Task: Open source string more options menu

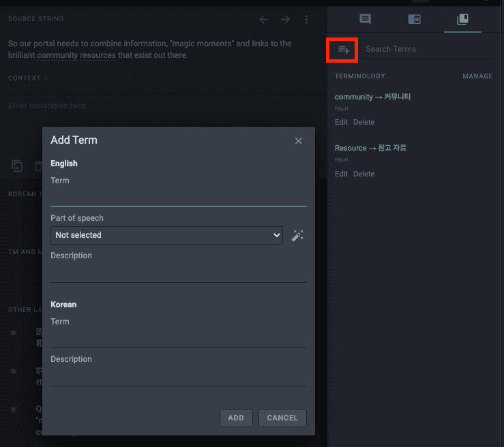Action: [306, 20]
